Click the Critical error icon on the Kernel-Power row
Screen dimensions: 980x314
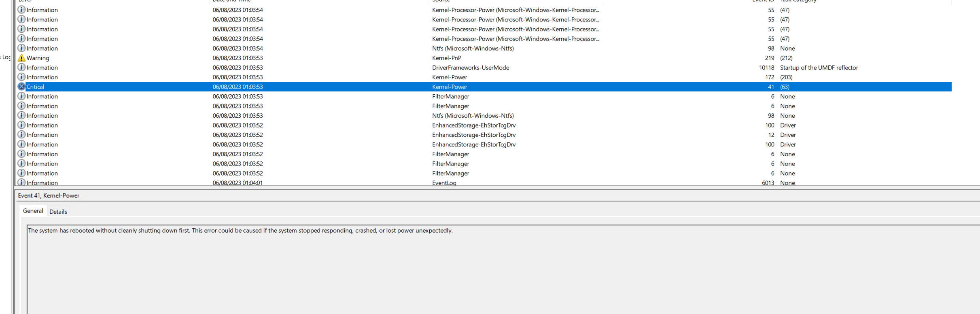coord(21,87)
